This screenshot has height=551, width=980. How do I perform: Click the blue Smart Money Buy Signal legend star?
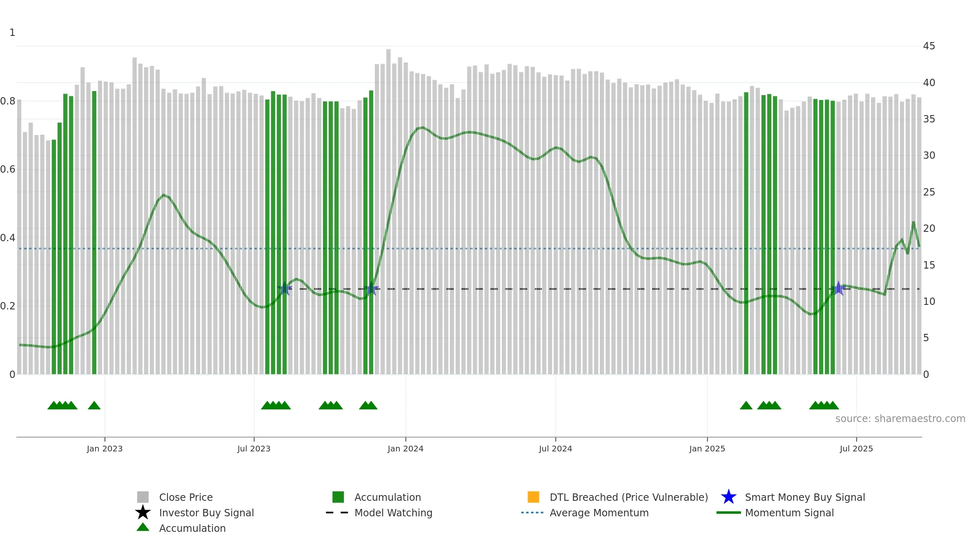point(728,497)
